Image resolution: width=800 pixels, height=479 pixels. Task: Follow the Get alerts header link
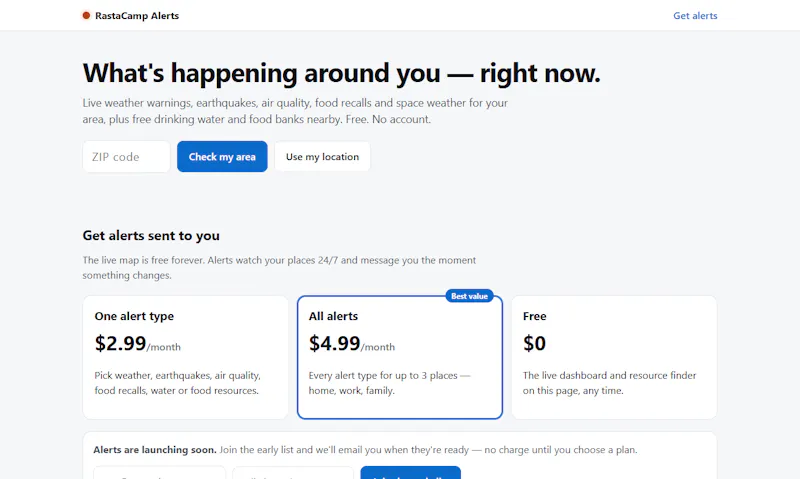(695, 16)
